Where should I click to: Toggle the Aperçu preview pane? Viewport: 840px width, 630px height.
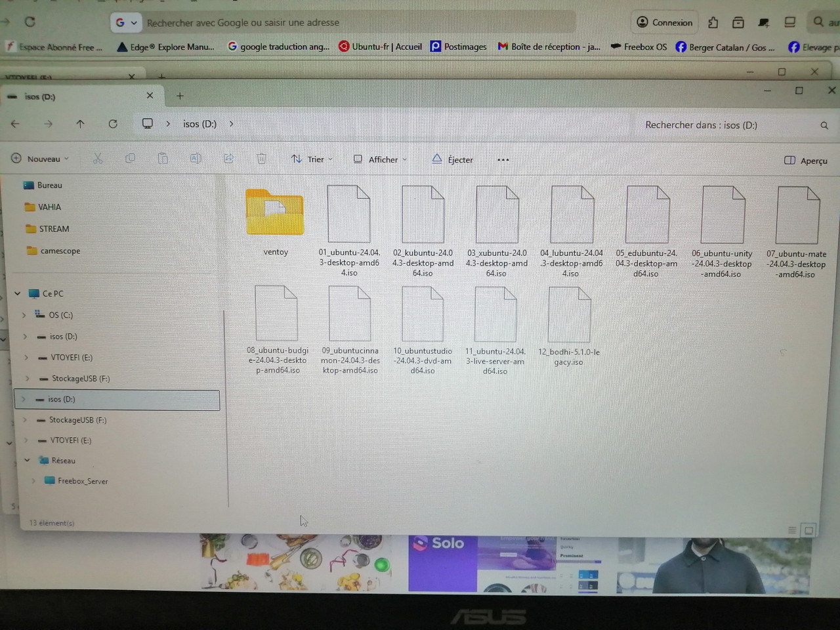click(x=805, y=160)
